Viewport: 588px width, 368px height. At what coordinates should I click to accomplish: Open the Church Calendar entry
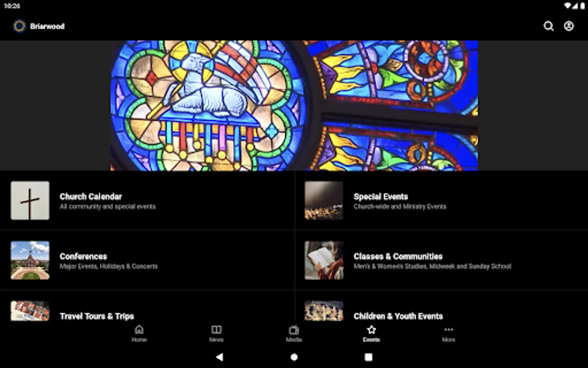(147, 200)
